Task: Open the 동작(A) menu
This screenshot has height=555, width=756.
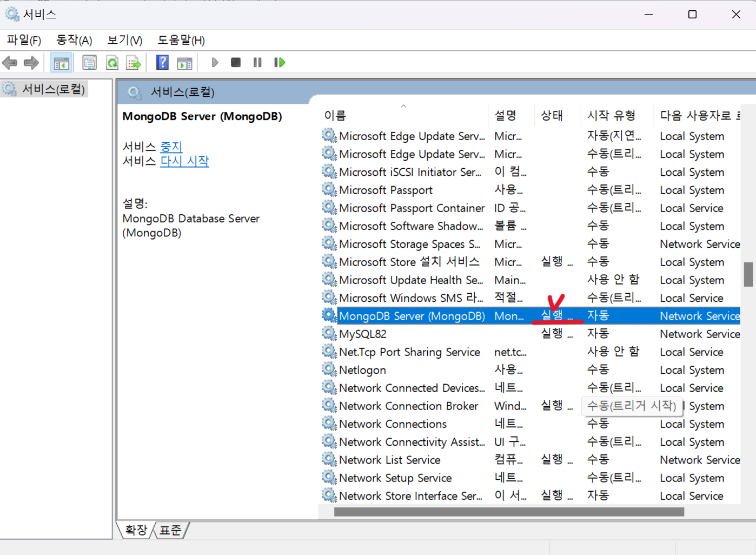Action: click(74, 40)
